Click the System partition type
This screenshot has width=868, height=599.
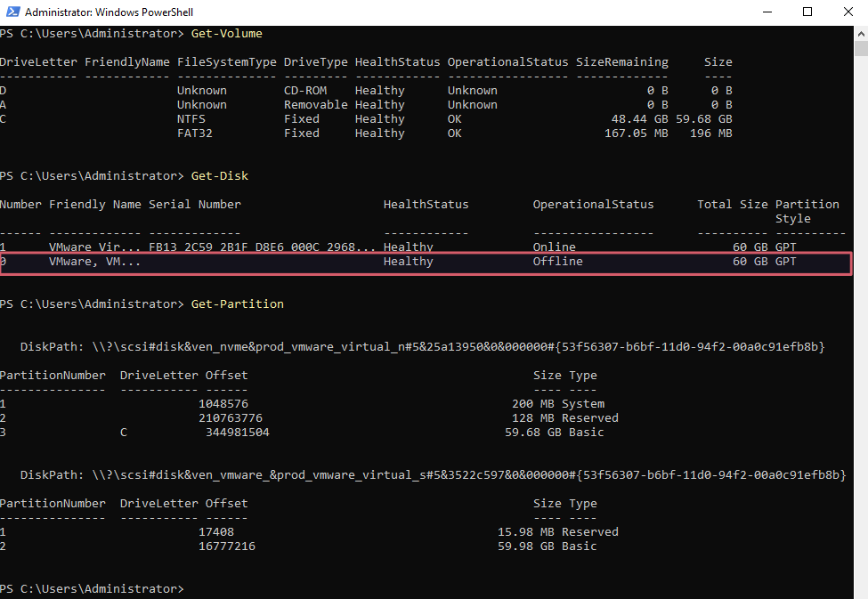click(583, 403)
